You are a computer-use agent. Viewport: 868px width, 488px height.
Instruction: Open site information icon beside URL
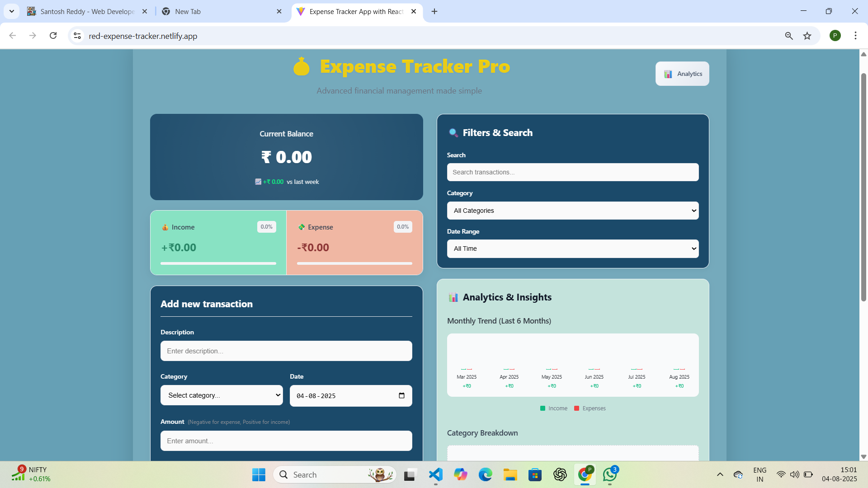tap(77, 36)
